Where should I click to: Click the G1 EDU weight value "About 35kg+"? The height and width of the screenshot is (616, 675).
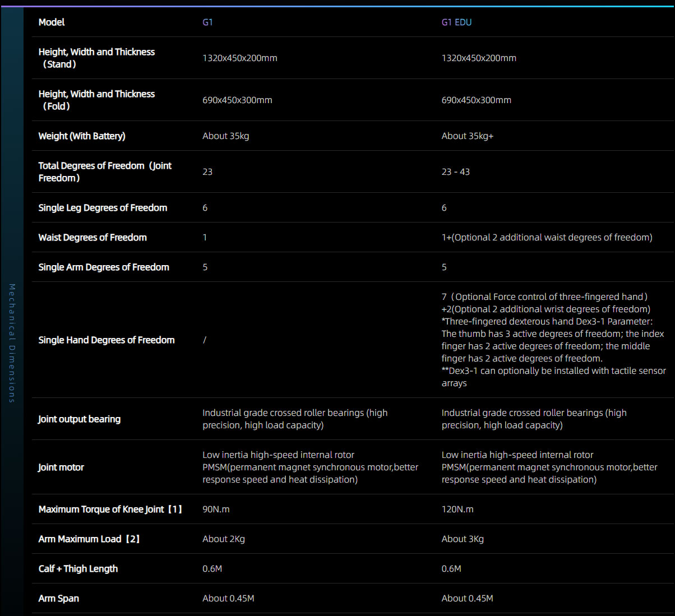tap(468, 136)
